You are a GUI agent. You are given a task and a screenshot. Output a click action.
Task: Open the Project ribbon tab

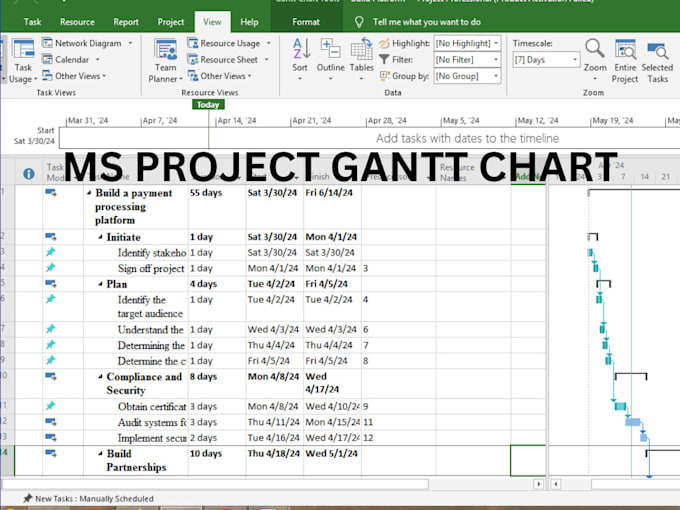[x=170, y=22]
